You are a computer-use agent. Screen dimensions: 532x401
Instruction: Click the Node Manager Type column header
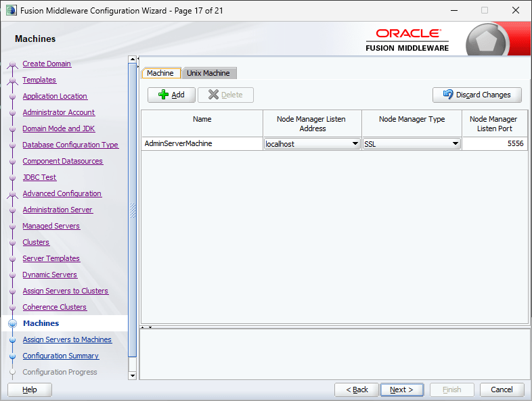pos(412,123)
